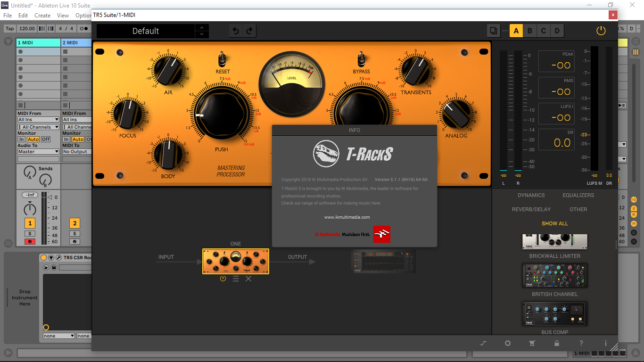Click the TRANSIENTS knob
This screenshot has height=362, width=644.
(x=415, y=70)
